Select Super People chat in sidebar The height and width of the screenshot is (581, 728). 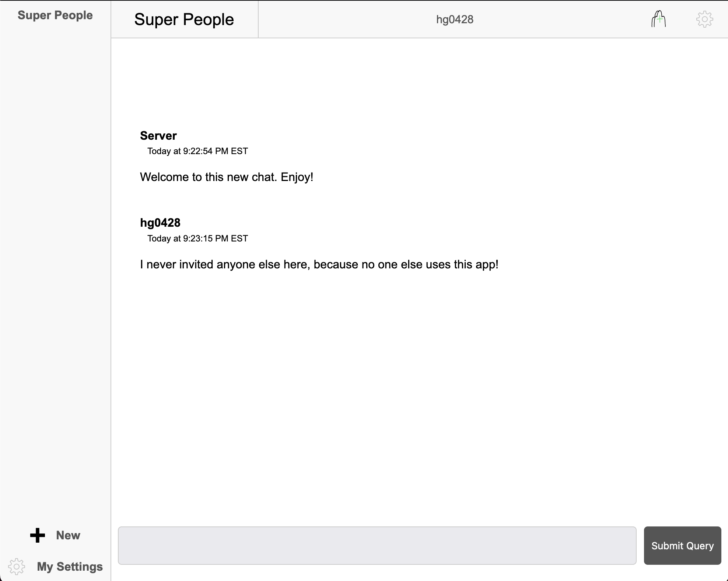pos(55,15)
